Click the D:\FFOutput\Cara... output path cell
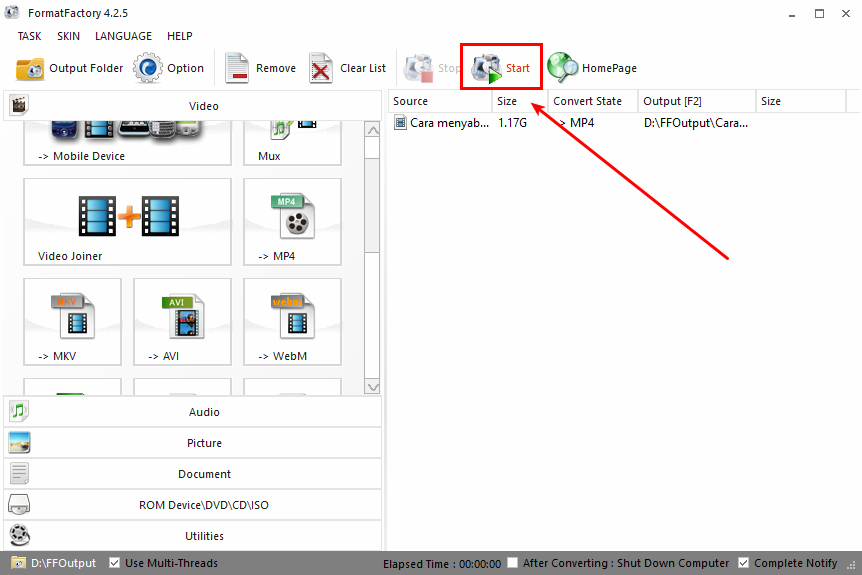This screenshot has height=575, width=862. pyautogui.click(x=695, y=123)
